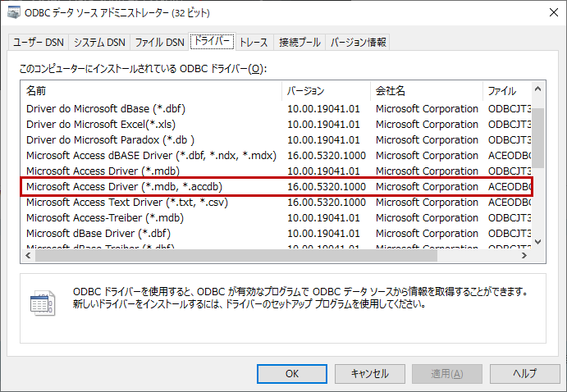The width and height of the screenshot is (567, 392).
Task: Select Microsoft Access-Treiber (*.mdb) row
Action: point(277,218)
